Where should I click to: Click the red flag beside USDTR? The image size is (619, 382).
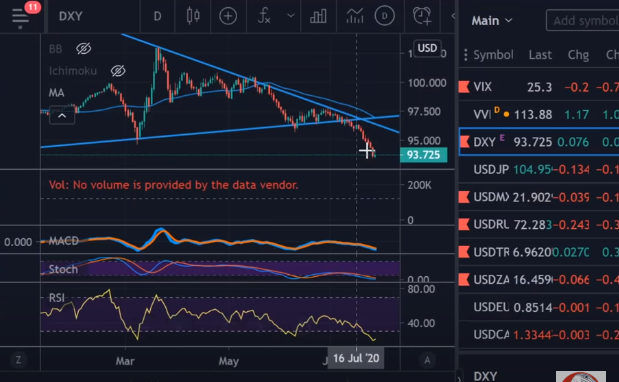(464, 252)
